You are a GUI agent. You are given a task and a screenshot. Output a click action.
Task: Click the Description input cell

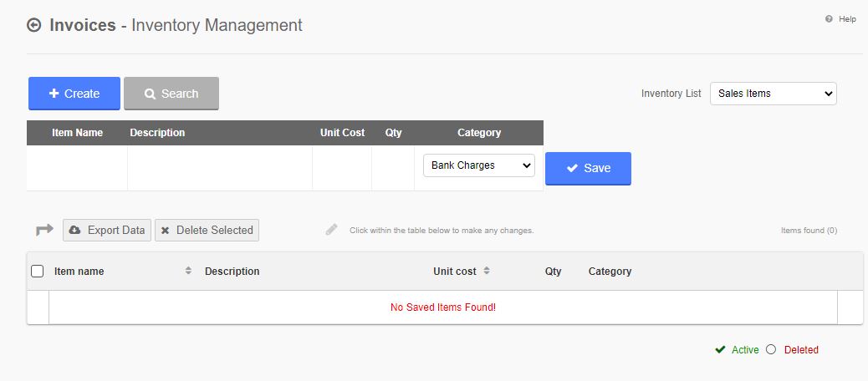tap(220, 168)
